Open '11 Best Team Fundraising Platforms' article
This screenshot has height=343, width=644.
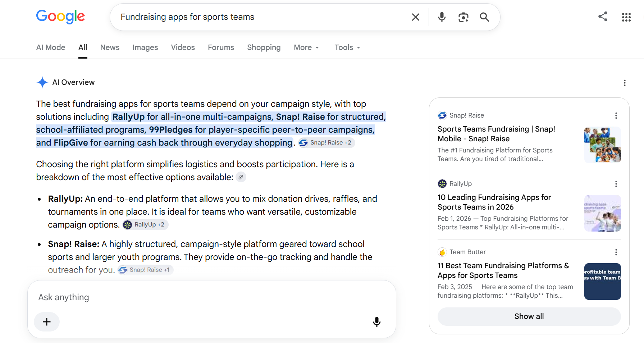point(503,270)
